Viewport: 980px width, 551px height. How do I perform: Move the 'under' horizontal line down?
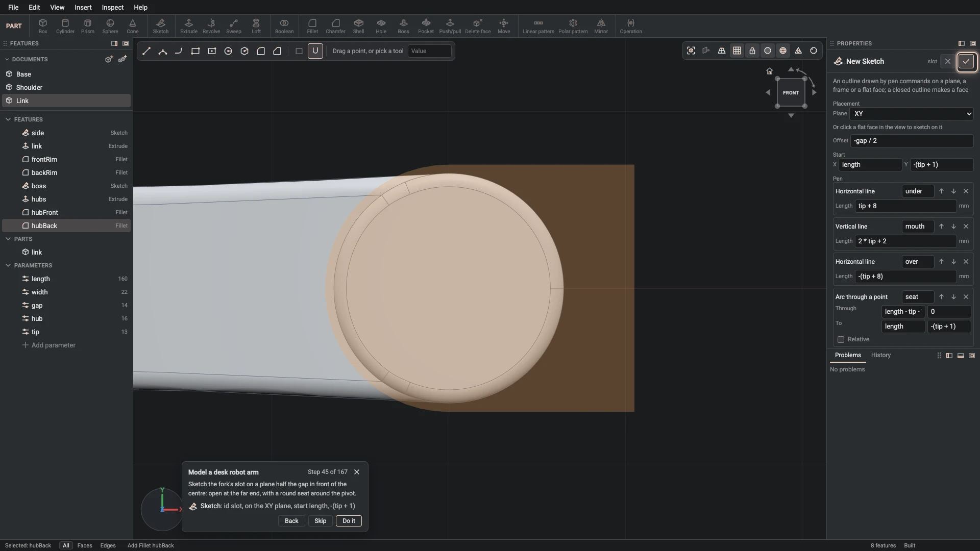[953, 191]
